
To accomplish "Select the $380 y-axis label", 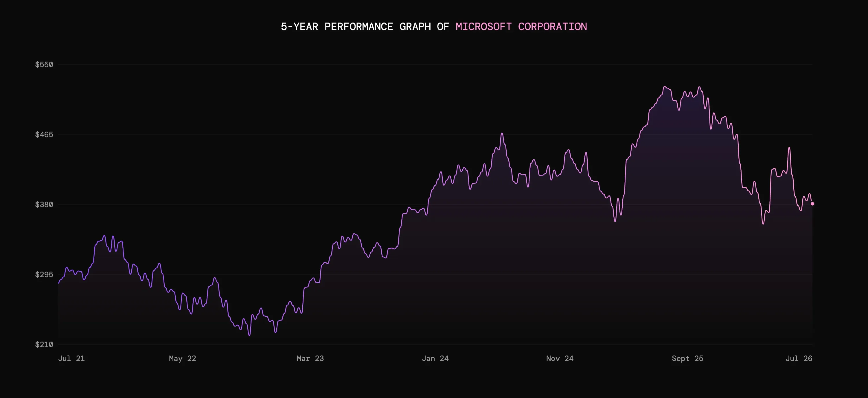I will click(44, 204).
